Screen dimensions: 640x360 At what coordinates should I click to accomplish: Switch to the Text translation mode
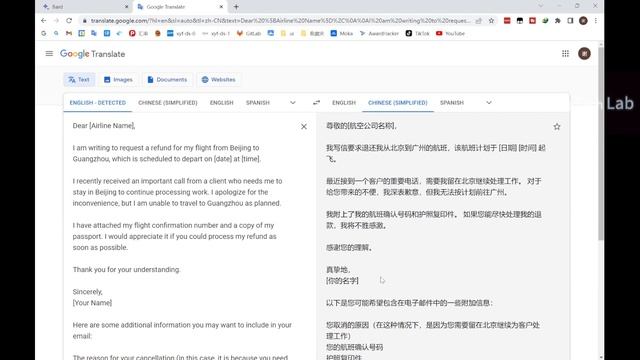[79, 80]
